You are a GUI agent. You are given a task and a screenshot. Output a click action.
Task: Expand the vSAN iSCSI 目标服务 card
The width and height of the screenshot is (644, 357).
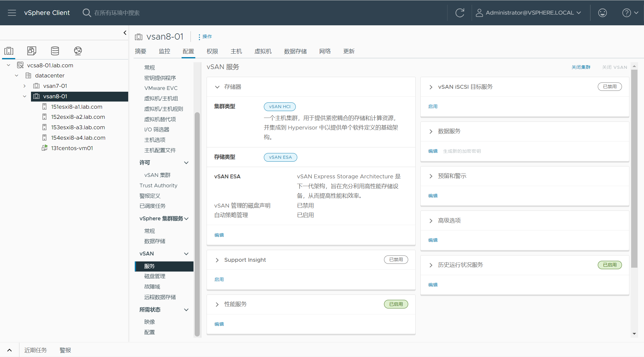(x=431, y=87)
